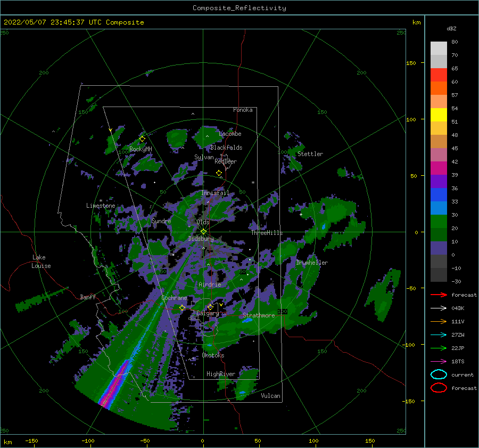479x448 pixels.
Task: Click the light gray 80-70 dBZ swatch
Action: point(439,48)
